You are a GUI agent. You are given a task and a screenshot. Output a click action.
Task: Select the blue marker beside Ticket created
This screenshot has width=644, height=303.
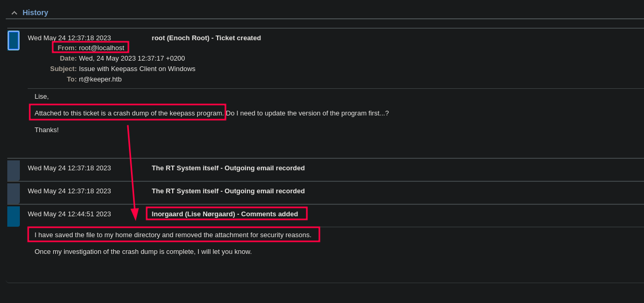pyautogui.click(x=14, y=40)
